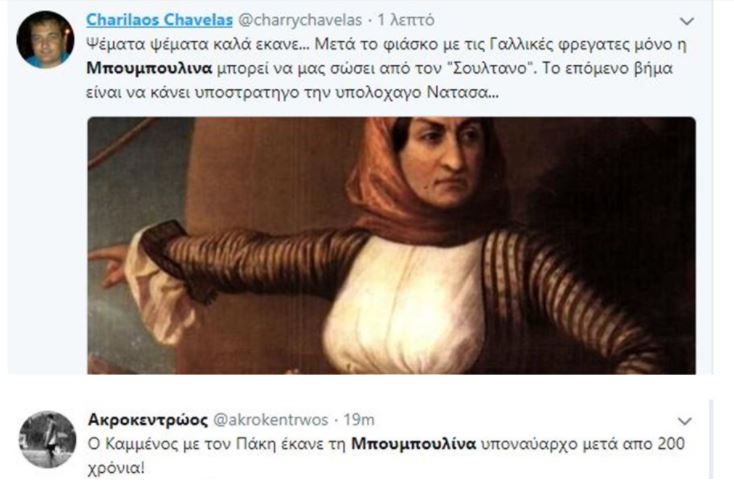The width and height of the screenshot is (734, 496).
Task: Open the Charilaos Chavelas name link
Action: tap(160, 20)
